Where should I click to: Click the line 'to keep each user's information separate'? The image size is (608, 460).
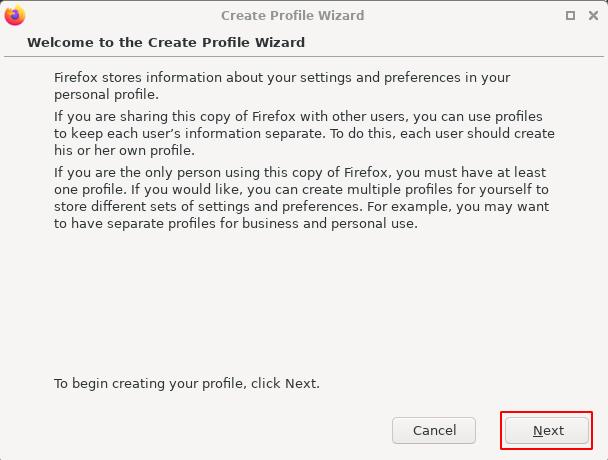(304, 133)
